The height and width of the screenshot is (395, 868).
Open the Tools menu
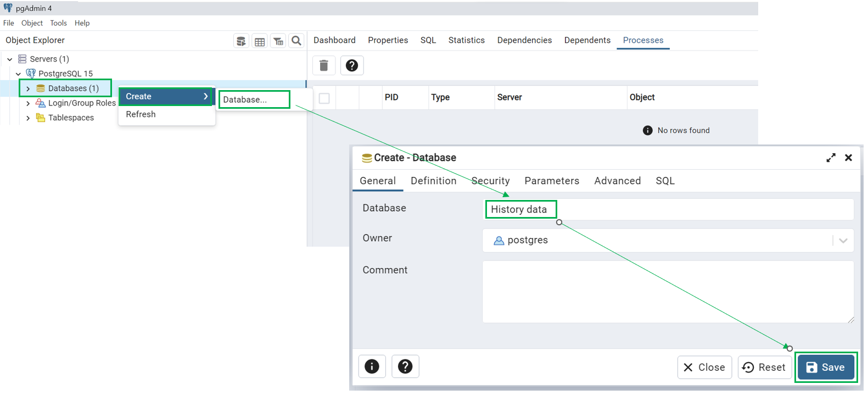58,23
